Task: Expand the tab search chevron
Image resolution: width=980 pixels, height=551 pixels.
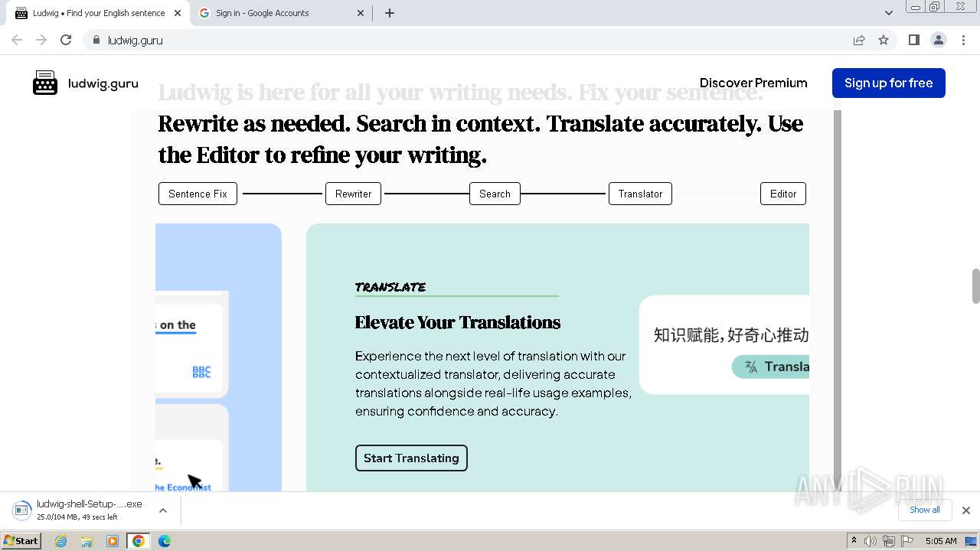Action: (x=888, y=13)
